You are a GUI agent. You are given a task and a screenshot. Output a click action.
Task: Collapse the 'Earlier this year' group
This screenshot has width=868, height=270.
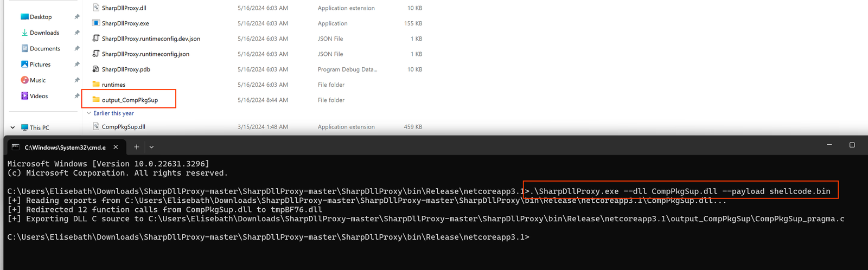pyautogui.click(x=89, y=113)
